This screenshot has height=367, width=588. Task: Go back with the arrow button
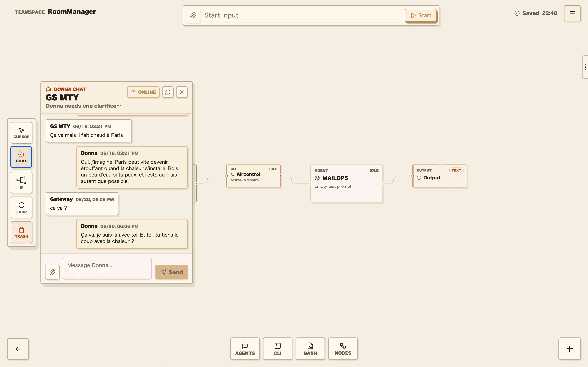coord(18,349)
